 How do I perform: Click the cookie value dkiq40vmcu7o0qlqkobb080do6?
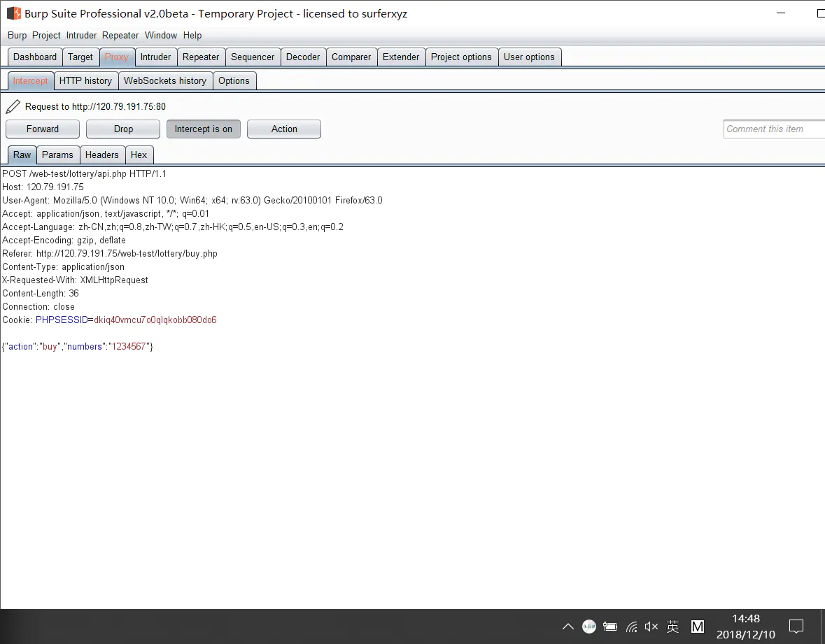pyautogui.click(x=155, y=320)
